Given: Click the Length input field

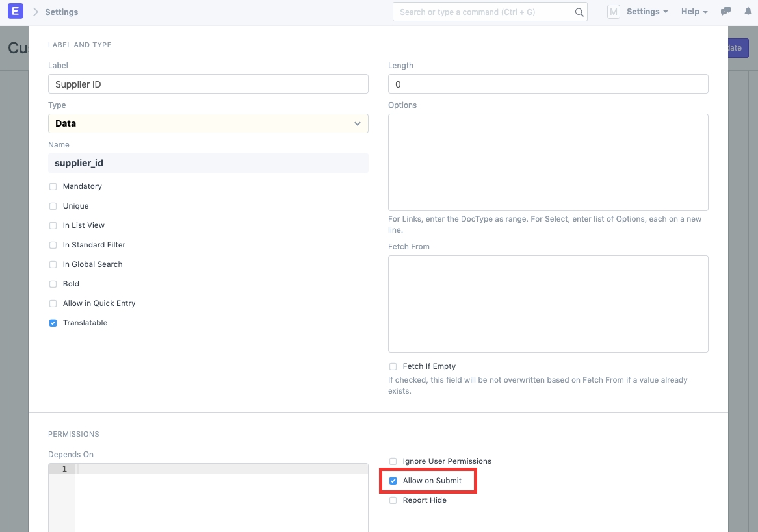Looking at the screenshot, I should coord(547,84).
